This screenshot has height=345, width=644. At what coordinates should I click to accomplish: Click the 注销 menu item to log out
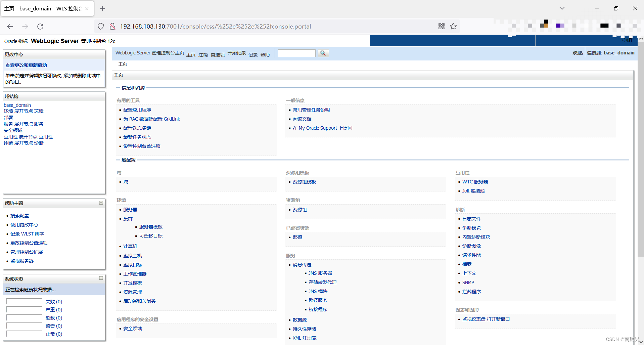(x=203, y=54)
